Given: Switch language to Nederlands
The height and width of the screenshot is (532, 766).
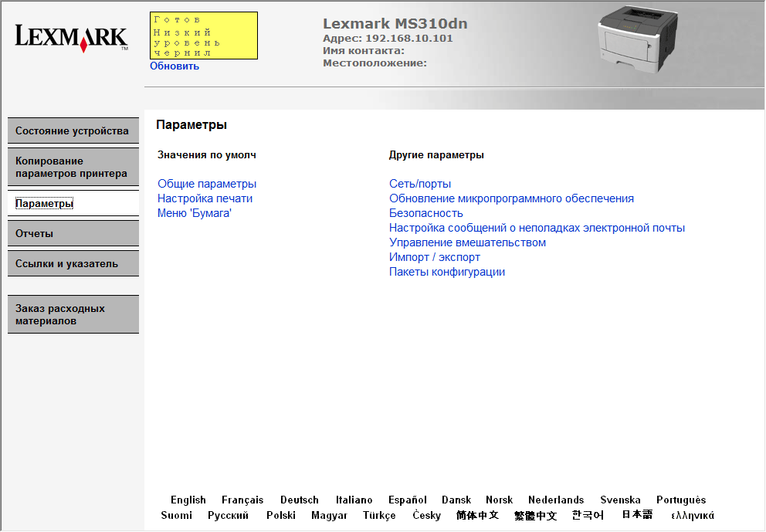Looking at the screenshot, I should tap(556, 500).
